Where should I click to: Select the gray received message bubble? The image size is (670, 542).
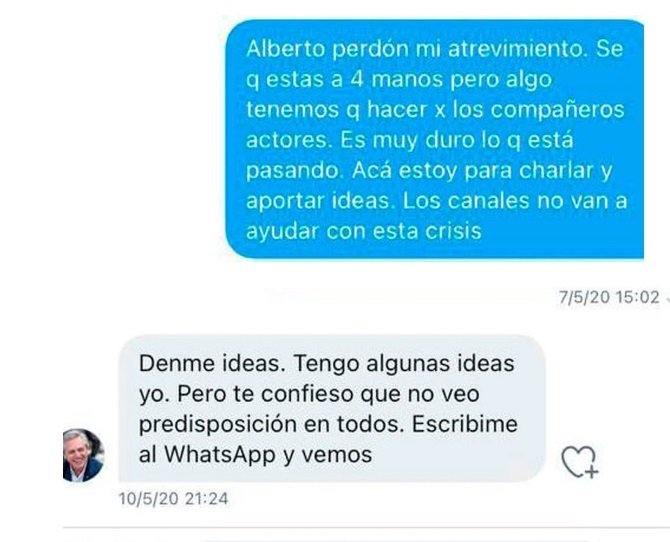coord(332,408)
